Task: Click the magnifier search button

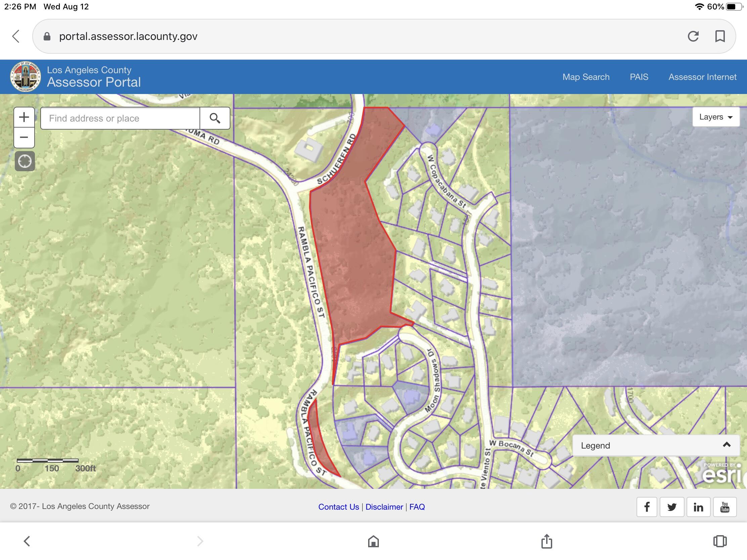Action: (215, 118)
